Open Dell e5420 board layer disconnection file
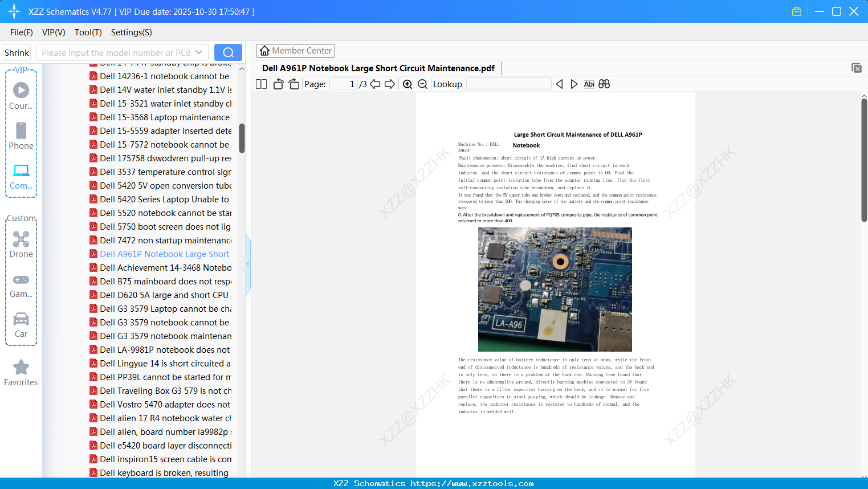868x489 pixels. [x=160, y=446]
